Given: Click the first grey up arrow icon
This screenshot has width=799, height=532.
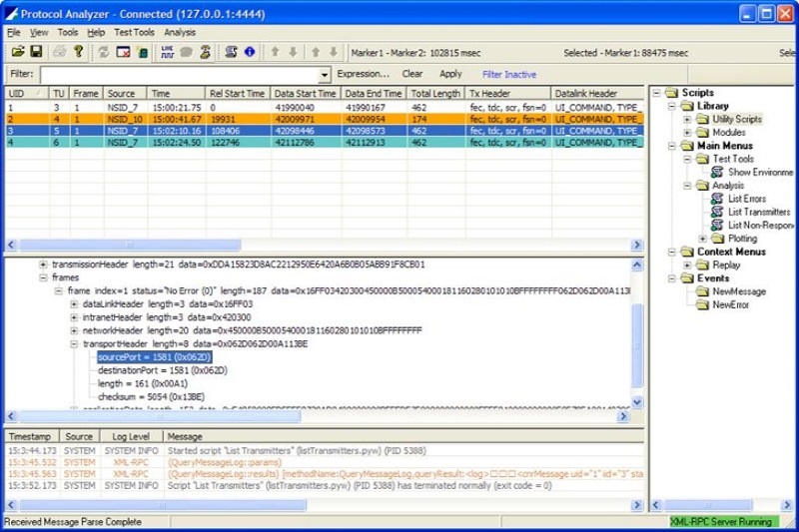Looking at the screenshot, I should pyautogui.click(x=276, y=52).
